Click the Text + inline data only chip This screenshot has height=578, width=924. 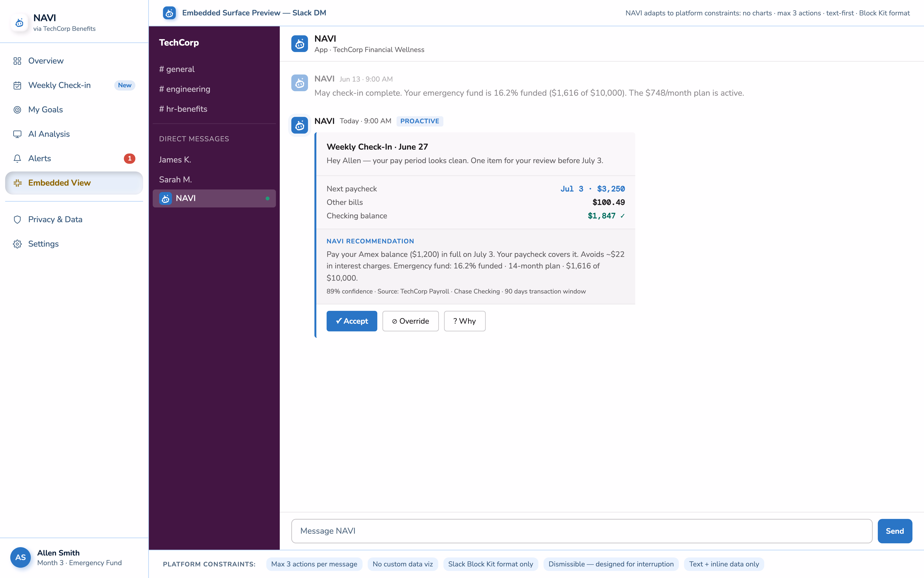pos(724,564)
